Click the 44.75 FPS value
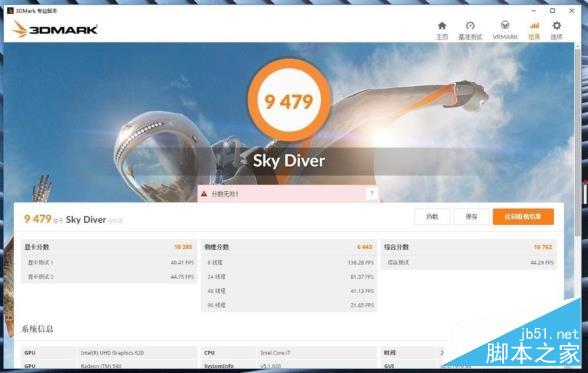 tap(182, 277)
